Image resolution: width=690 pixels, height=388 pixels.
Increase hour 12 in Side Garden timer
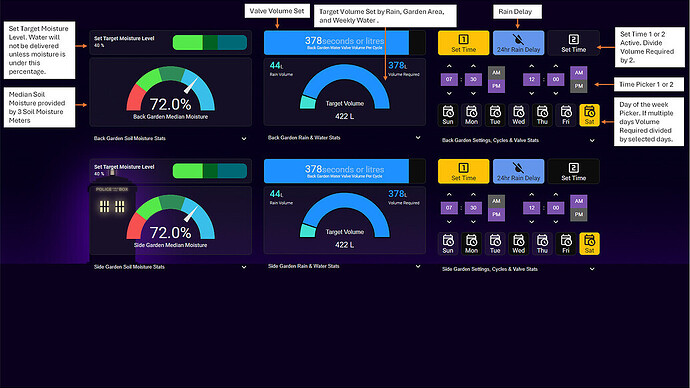tap(532, 194)
